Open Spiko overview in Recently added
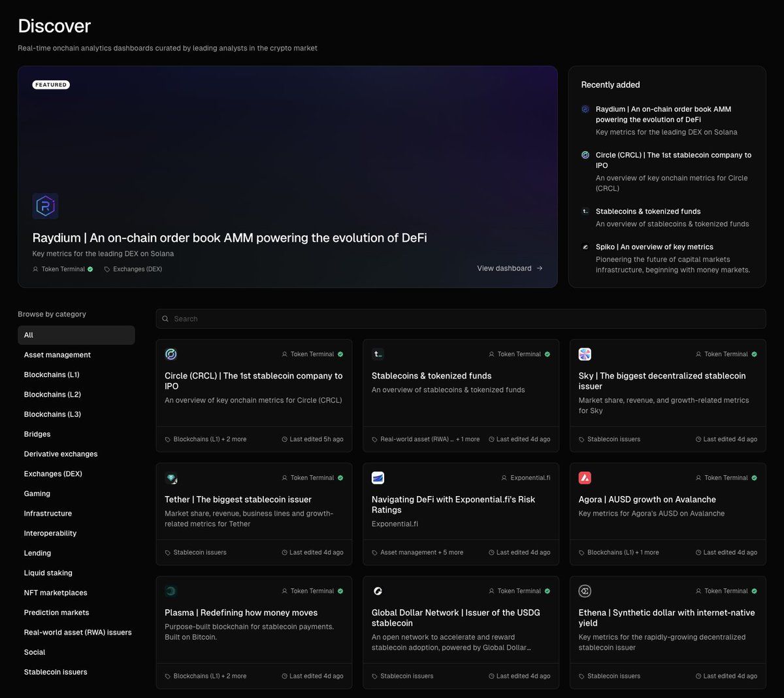The image size is (784, 698). click(655, 247)
